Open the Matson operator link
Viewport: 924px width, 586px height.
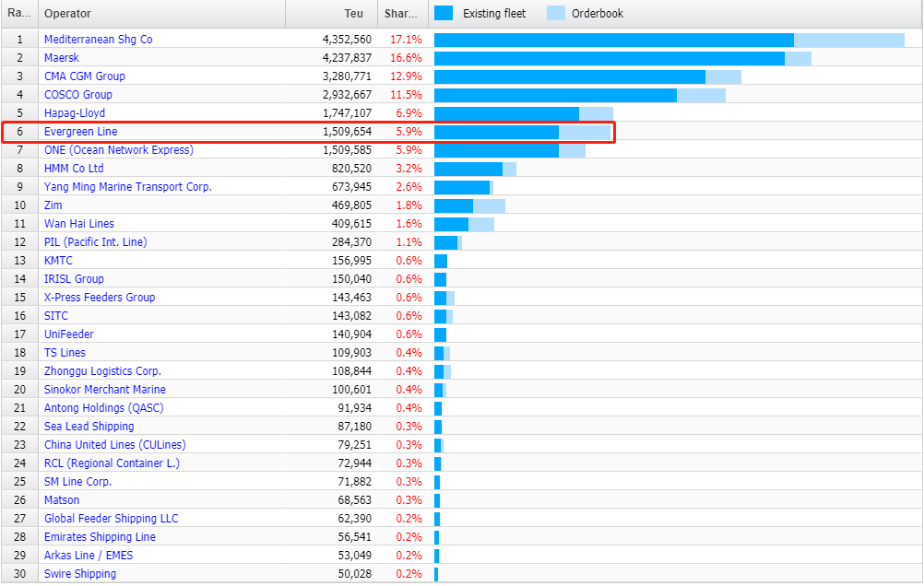[61, 500]
